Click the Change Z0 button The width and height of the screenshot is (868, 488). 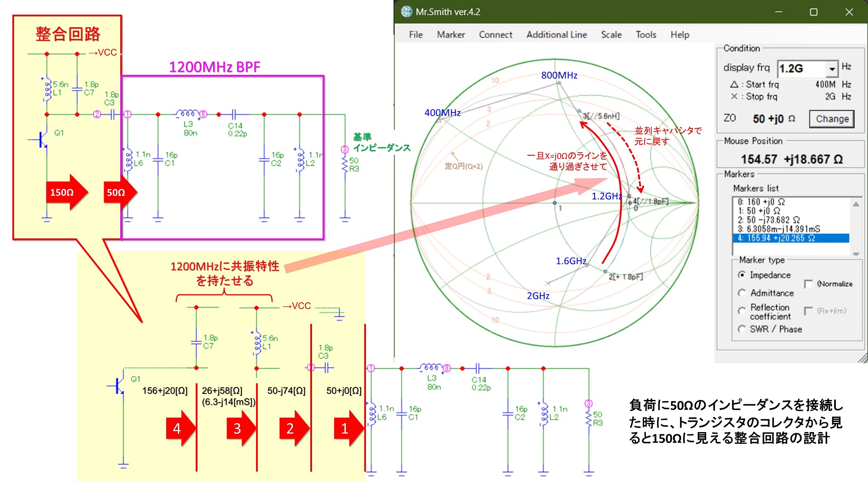[x=832, y=119]
